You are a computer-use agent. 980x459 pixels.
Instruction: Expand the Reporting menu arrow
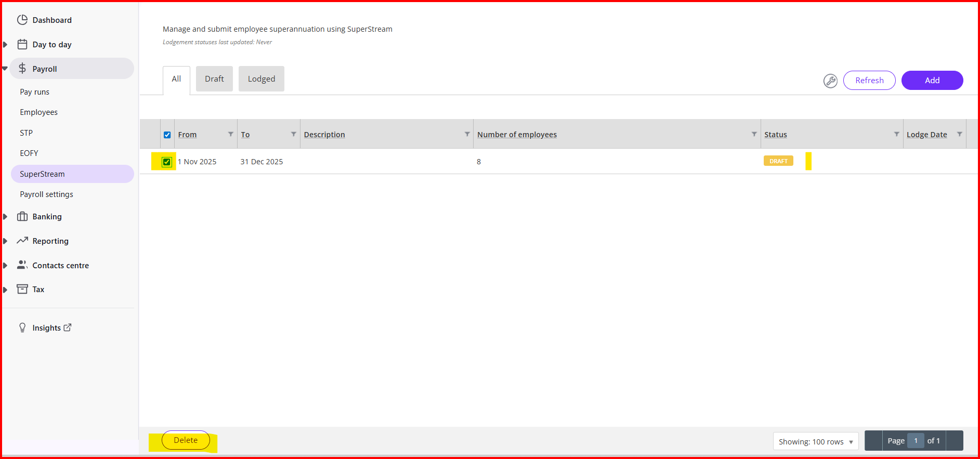(x=5, y=241)
